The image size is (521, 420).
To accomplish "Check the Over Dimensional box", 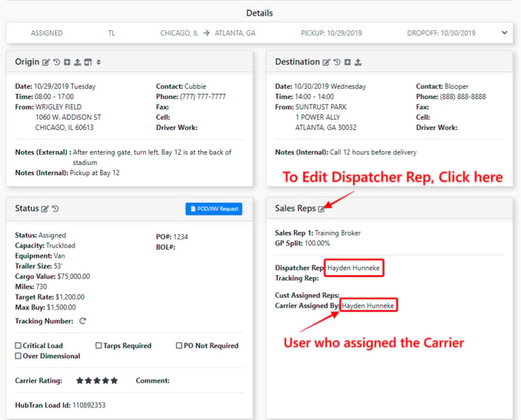I will tap(19, 356).
